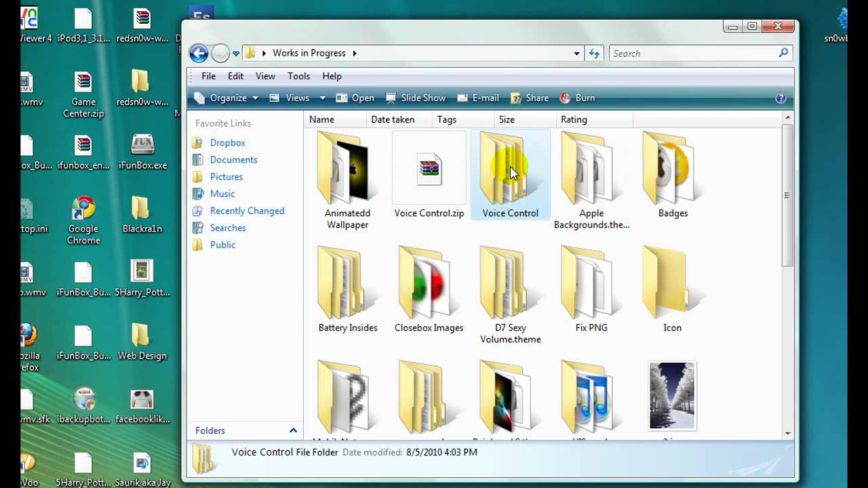Click the Burn toolbar button
Viewport: 868px width, 488px height.
577,98
